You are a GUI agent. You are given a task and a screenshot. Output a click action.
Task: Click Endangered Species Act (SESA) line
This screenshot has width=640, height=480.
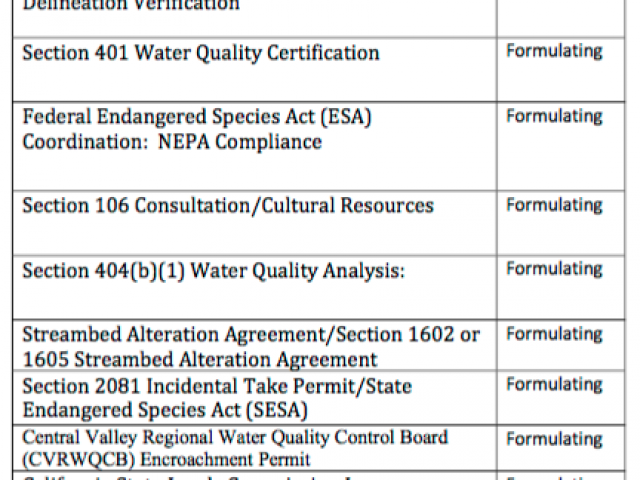165,411
